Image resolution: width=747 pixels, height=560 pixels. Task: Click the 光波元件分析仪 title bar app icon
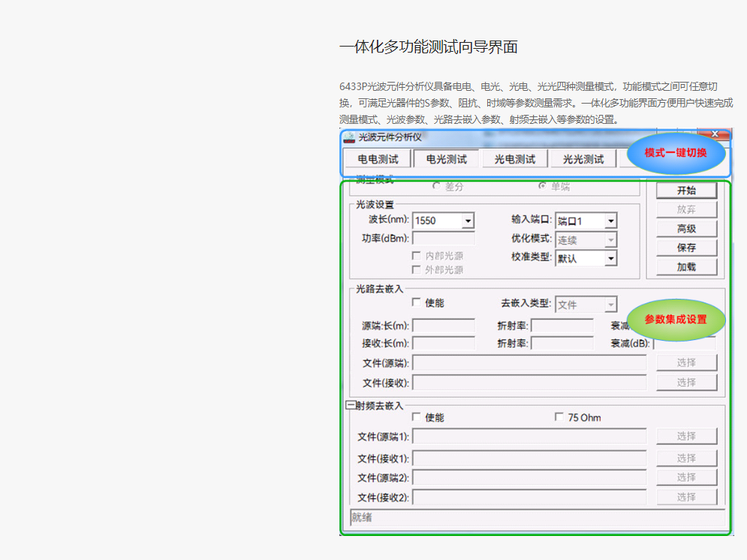pos(349,137)
